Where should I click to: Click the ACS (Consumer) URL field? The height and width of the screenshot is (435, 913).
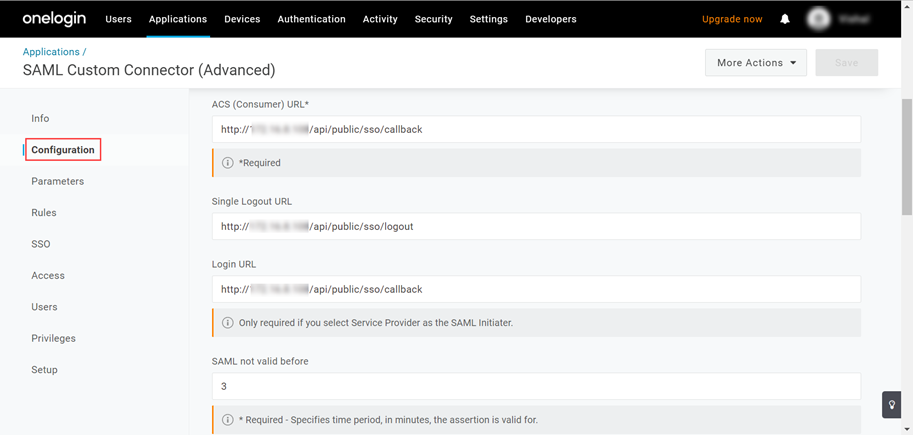tap(536, 129)
